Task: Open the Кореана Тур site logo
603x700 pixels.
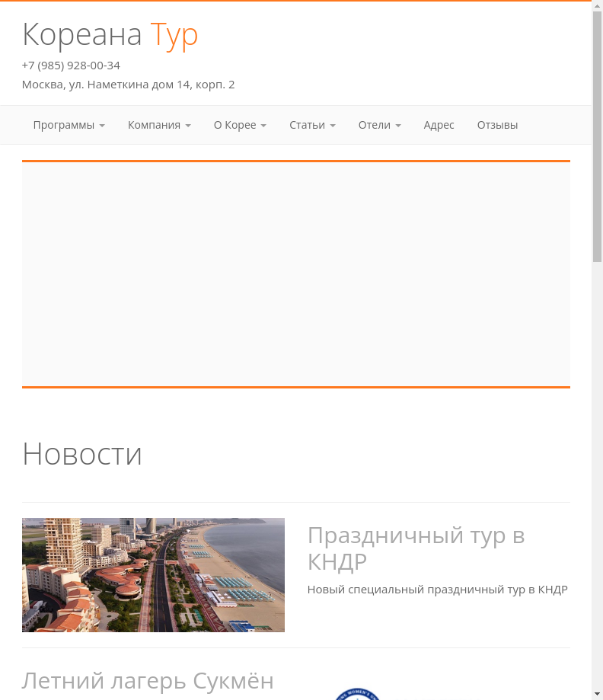Action: click(110, 35)
